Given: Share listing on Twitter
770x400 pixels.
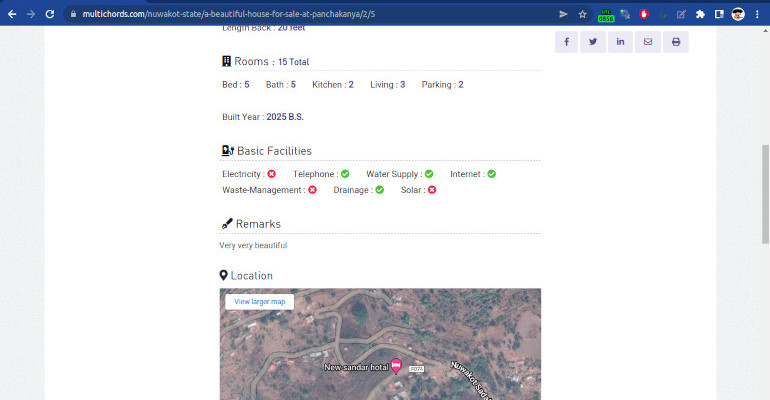Looking at the screenshot, I should click(593, 42).
